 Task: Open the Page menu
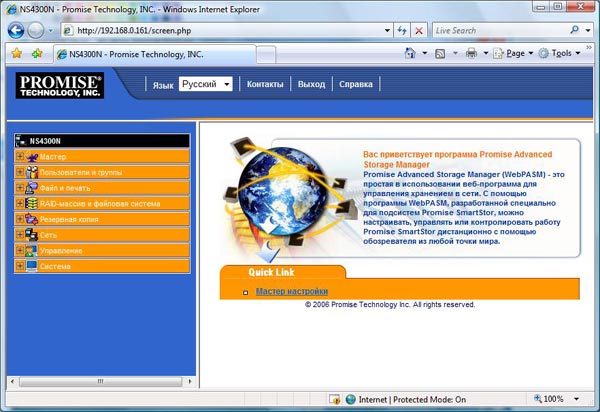pos(513,54)
